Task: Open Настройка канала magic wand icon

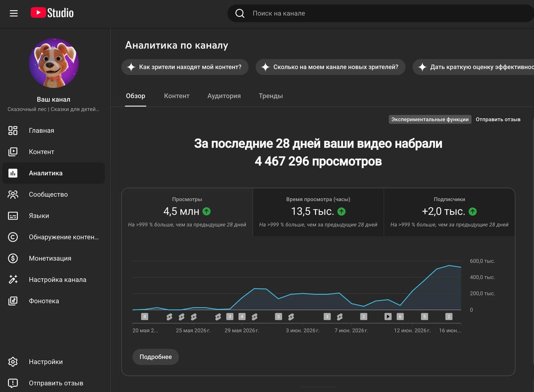Action: point(13,280)
